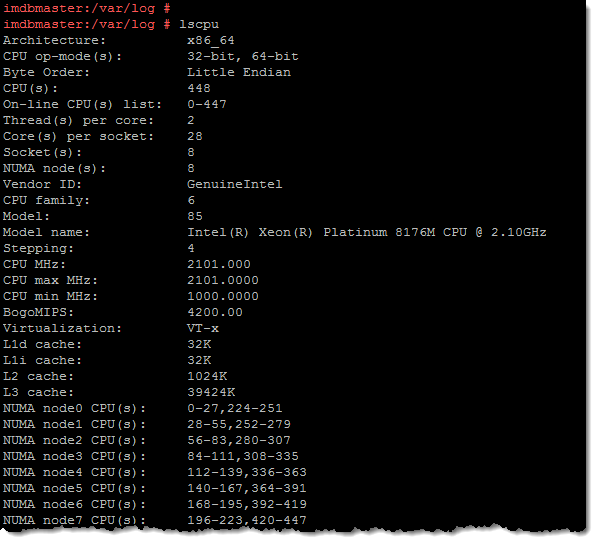The image size is (596, 542).
Task: Click the first imdbmaster prompt line
Action: click(87, 8)
